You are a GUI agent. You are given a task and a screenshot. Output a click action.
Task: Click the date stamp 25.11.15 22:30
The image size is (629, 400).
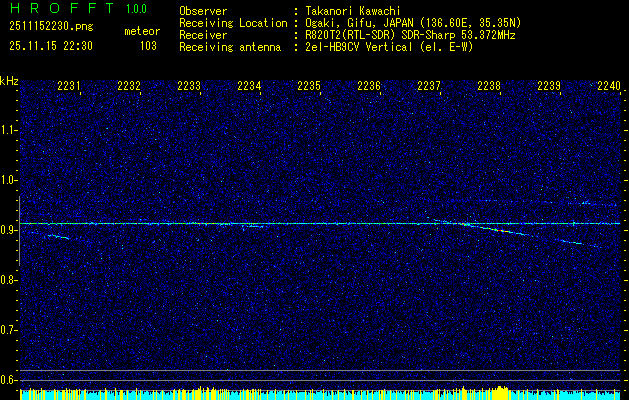click(51, 46)
